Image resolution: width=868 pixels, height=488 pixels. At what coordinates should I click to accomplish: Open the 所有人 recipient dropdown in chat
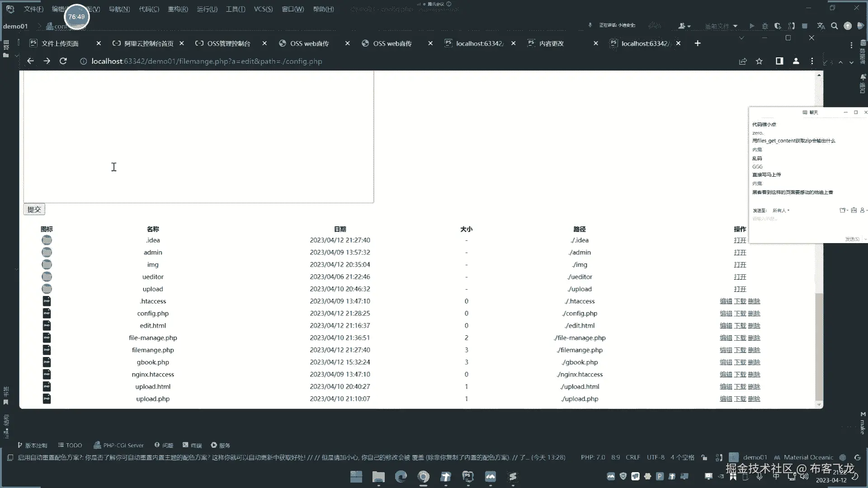[781, 210]
